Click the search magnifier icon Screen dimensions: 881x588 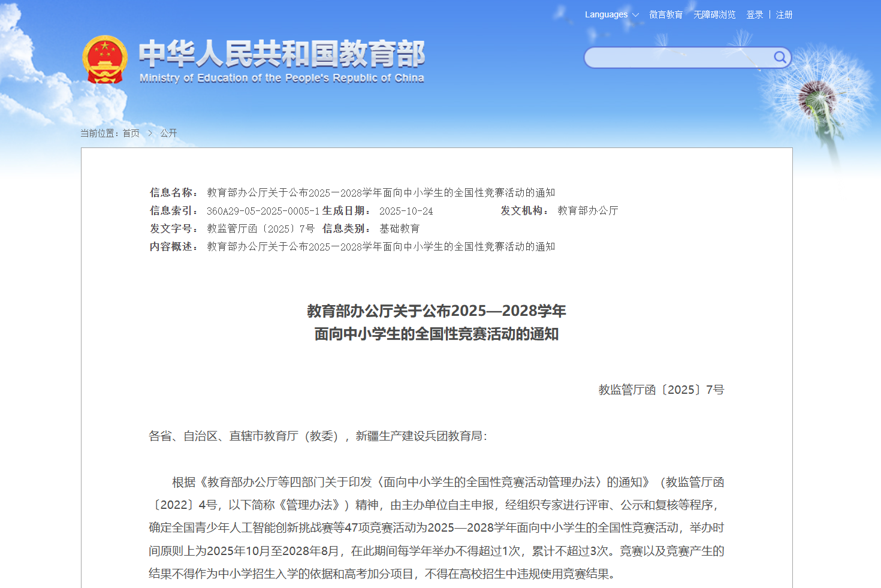(780, 58)
